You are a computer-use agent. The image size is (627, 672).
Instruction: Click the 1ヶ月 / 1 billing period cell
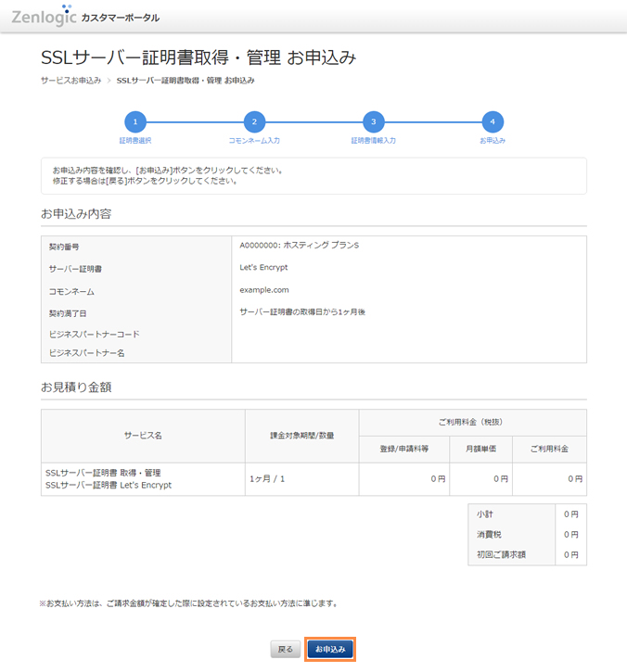tap(268, 479)
